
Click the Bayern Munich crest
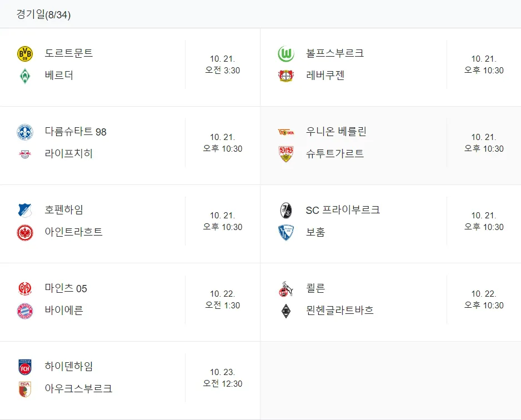pyautogui.click(x=25, y=311)
